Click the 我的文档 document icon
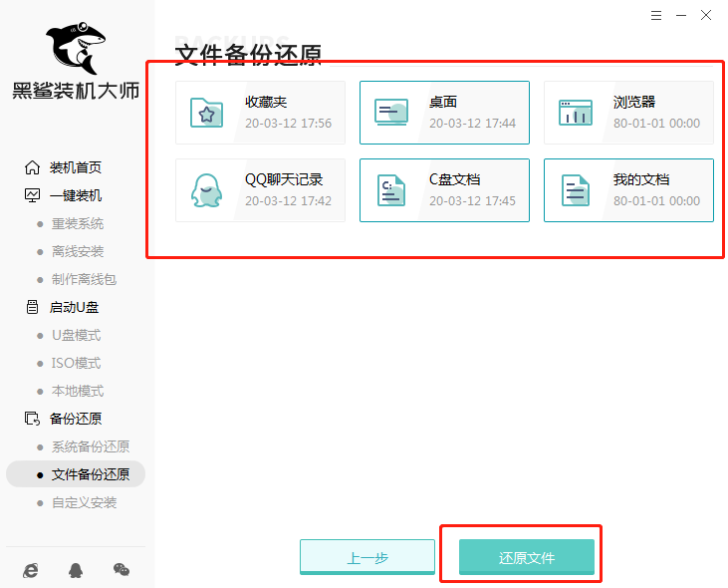 (x=575, y=190)
